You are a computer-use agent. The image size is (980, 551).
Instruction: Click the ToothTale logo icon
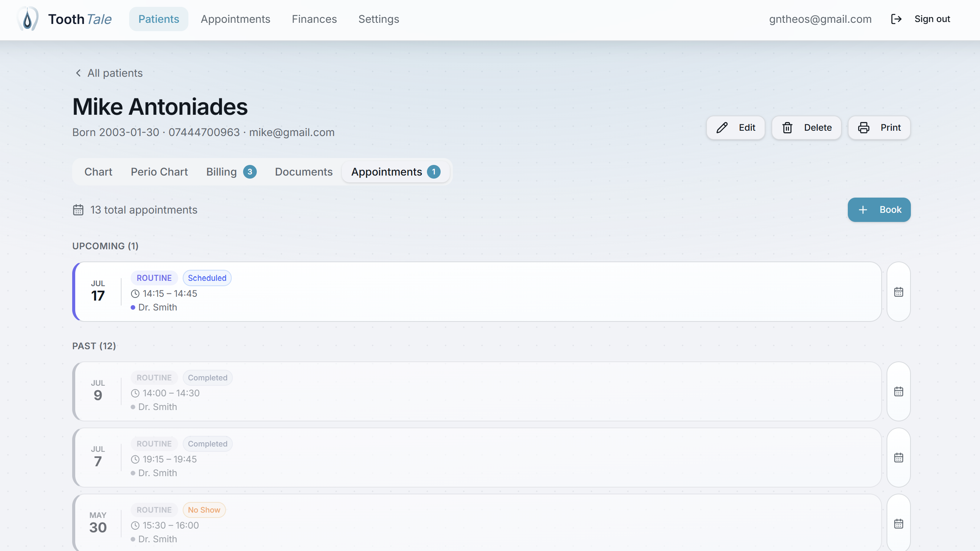pos(28,19)
